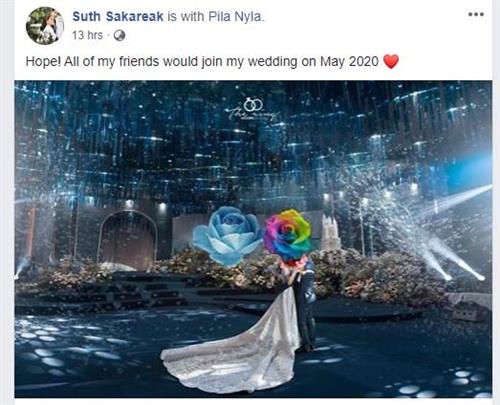Image resolution: width=500 pixels, height=405 pixels.
Task: Click the rainbow rose sticker in photo
Action: pos(288,235)
